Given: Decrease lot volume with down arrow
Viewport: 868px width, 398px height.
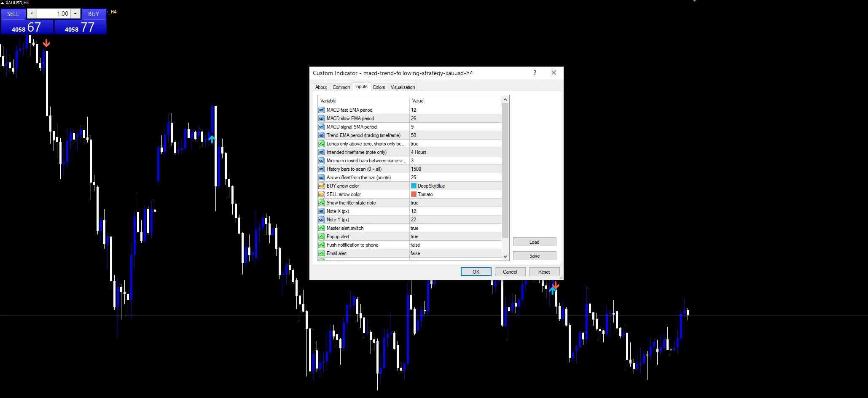Looking at the screenshot, I should click(32, 13).
